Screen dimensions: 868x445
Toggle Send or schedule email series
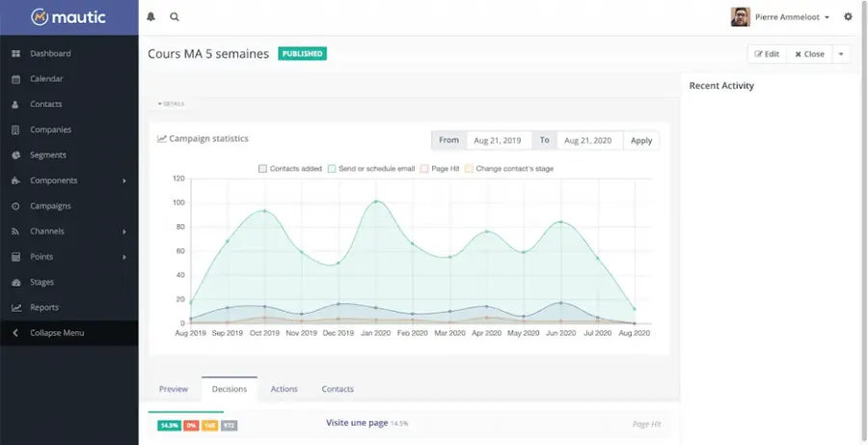(x=332, y=168)
